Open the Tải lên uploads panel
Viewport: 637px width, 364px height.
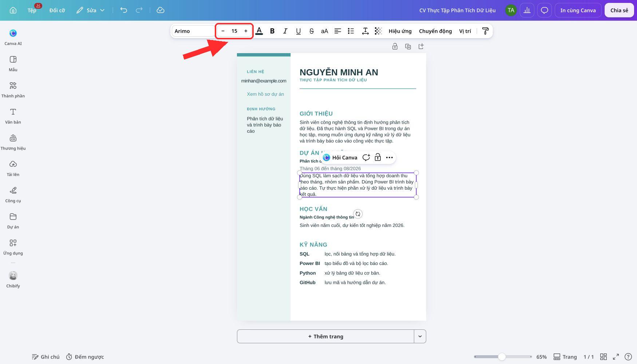tap(13, 169)
